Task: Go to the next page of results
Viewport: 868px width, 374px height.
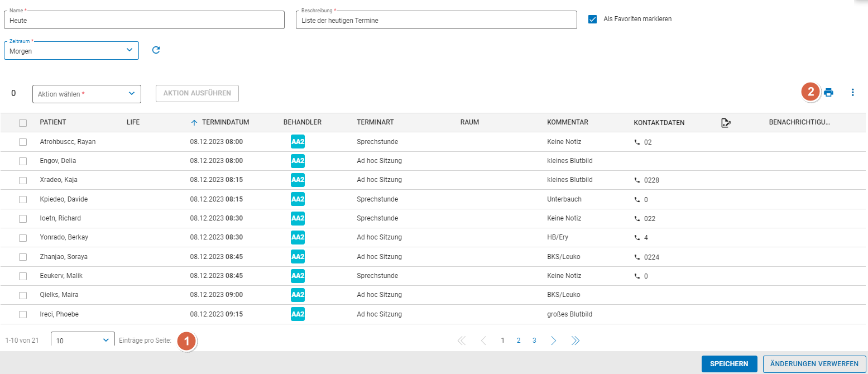Action: point(553,341)
